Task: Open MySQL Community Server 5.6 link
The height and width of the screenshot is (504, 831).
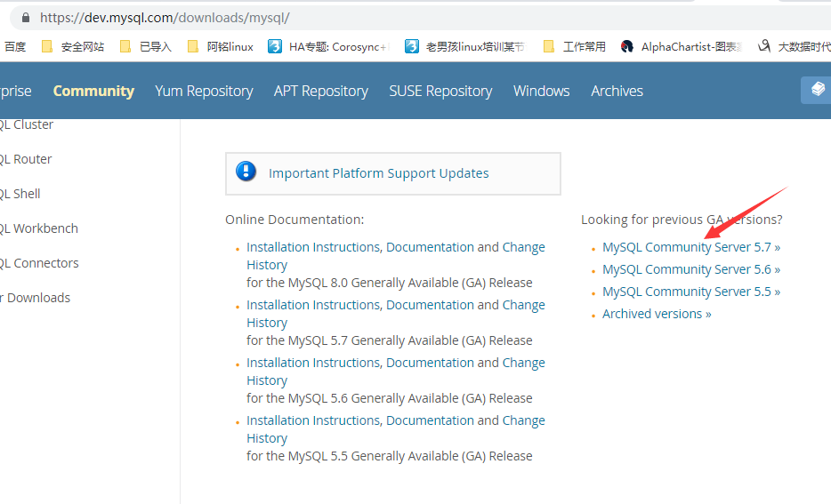Action: pos(690,269)
